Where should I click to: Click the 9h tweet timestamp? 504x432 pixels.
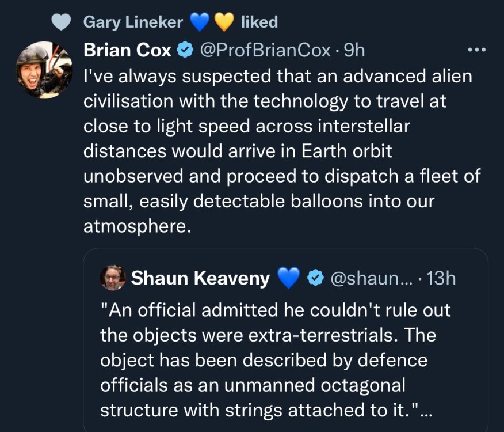point(353,50)
